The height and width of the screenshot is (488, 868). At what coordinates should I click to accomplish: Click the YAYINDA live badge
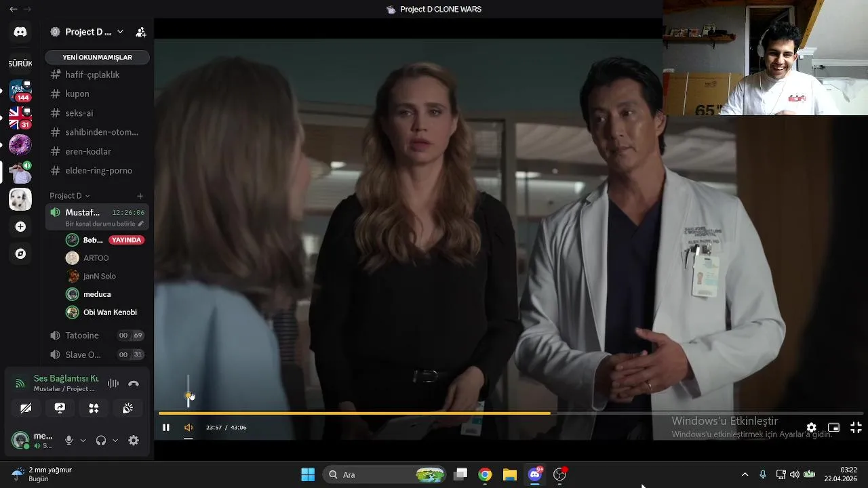(127, 240)
